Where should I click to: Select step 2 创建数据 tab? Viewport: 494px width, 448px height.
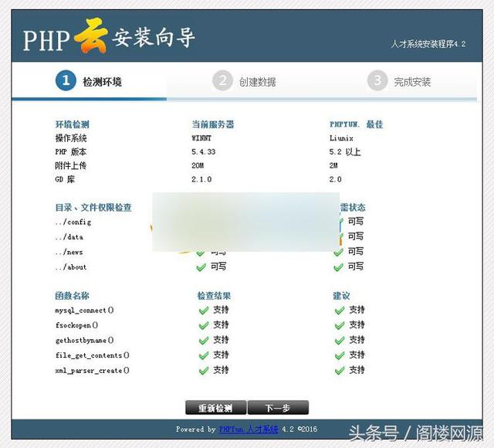[x=244, y=81]
